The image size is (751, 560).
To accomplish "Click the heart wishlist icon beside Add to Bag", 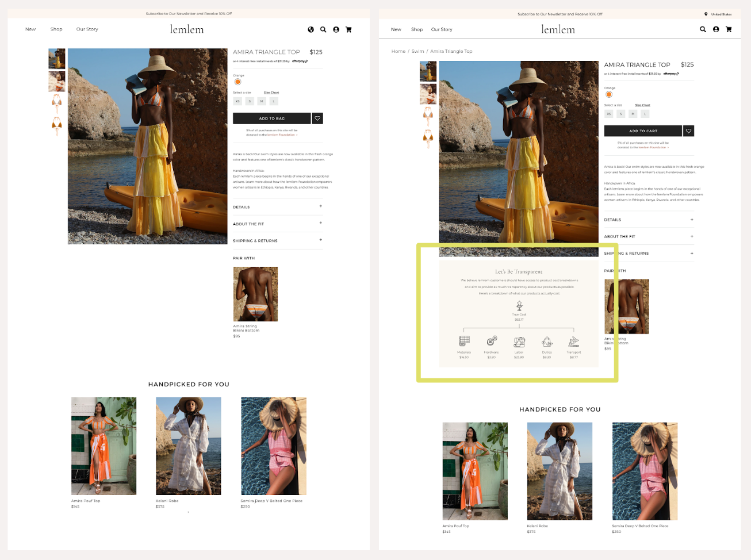I will pyautogui.click(x=317, y=118).
